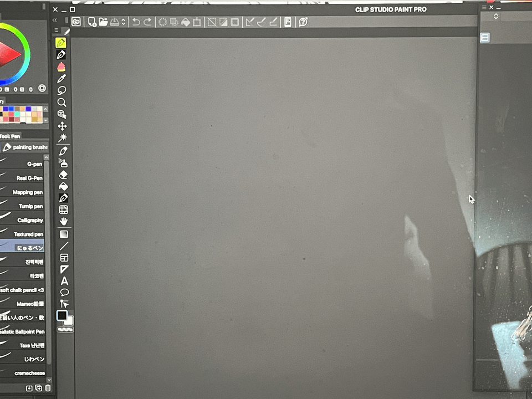Undo the last action
This screenshot has width=532, height=399.
136,22
